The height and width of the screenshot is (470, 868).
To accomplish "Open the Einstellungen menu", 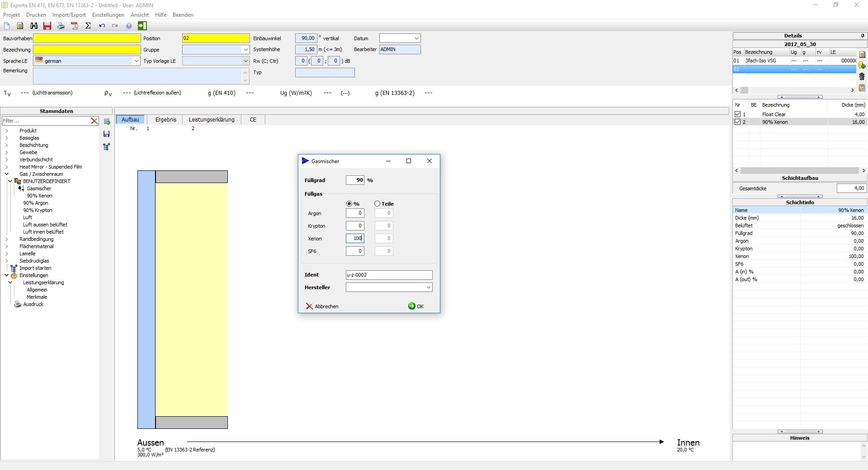I will point(108,15).
